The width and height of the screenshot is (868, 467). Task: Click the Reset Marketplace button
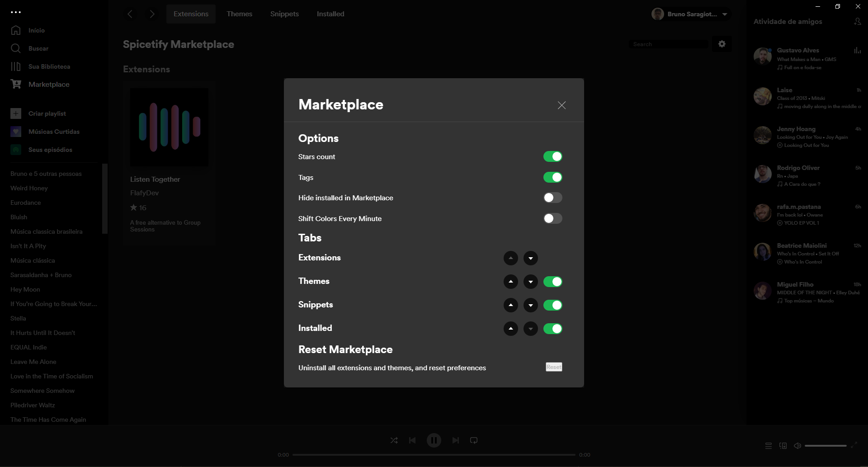point(553,367)
